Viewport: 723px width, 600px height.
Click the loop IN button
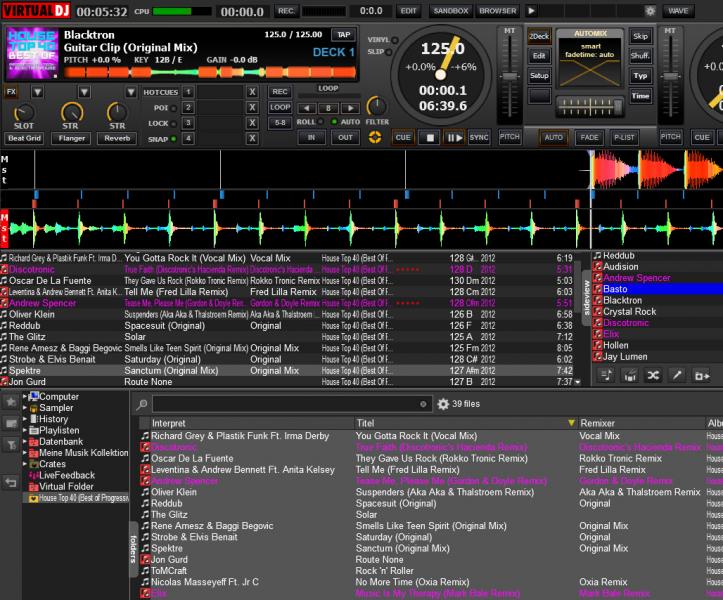pos(311,137)
